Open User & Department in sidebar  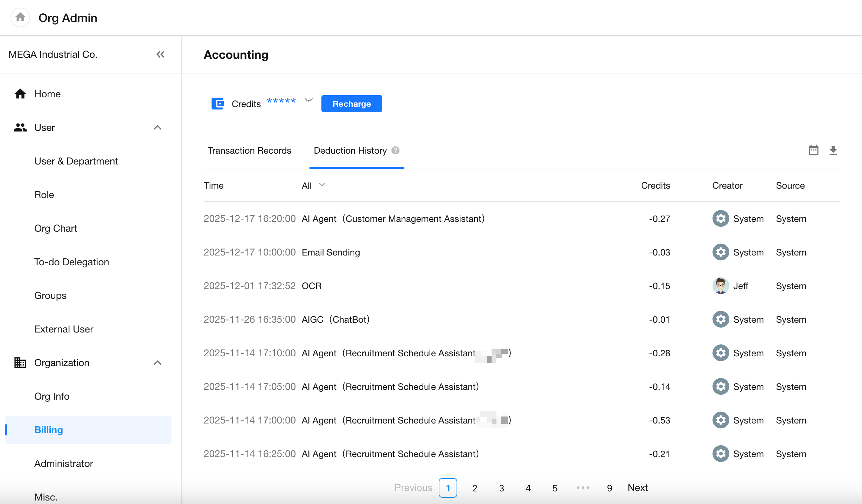pyautogui.click(x=76, y=161)
